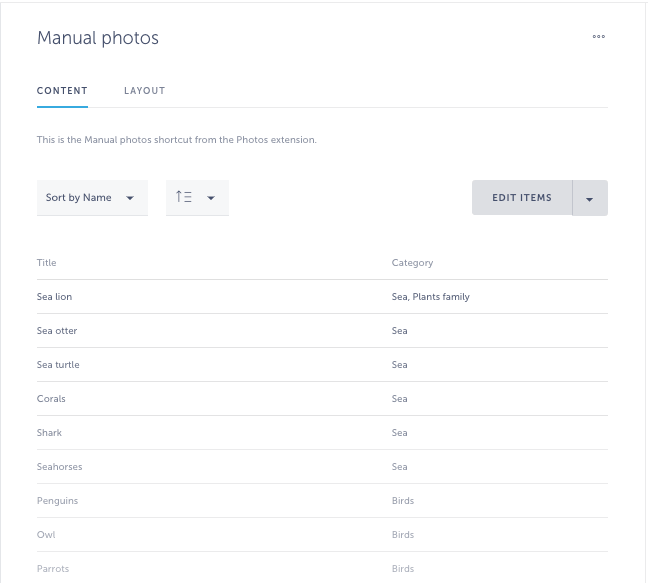Image resolution: width=648 pixels, height=583 pixels.
Task: Click the Sea, Plants family category cell
Action: click(431, 297)
